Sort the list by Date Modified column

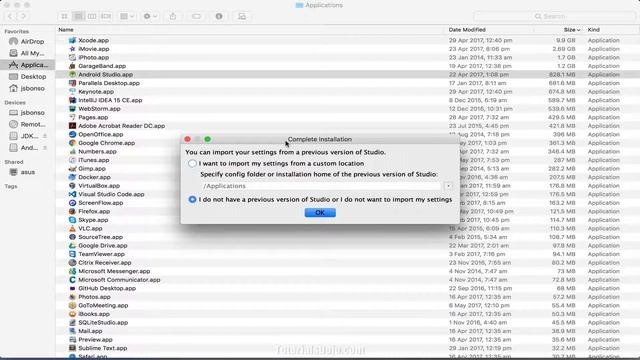click(467, 30)
